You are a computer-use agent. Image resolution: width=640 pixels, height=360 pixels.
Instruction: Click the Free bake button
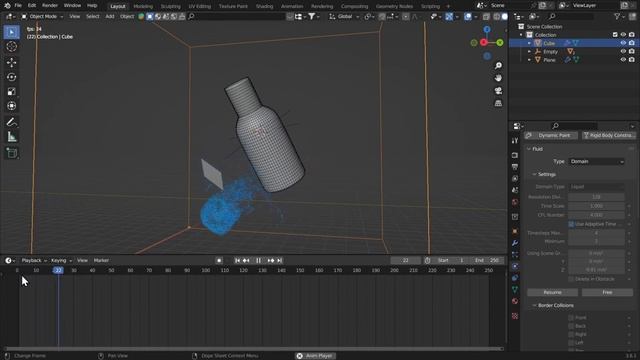coord(607,292)
